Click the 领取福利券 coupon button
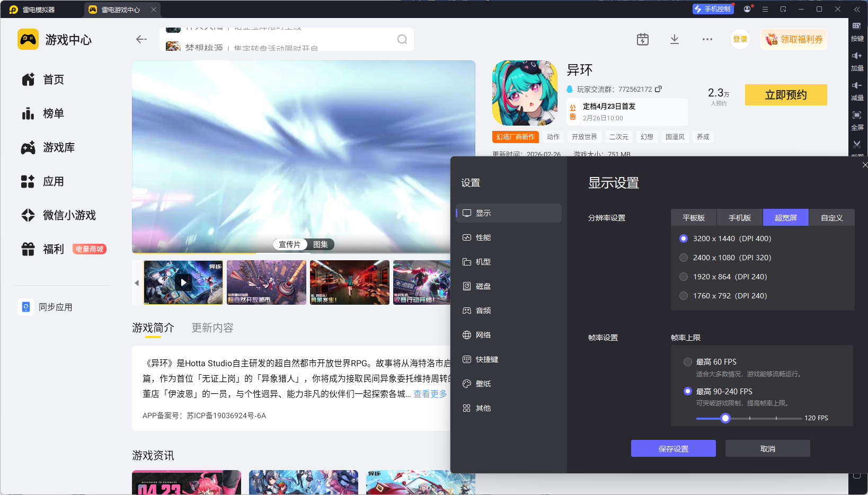Image resolution: width=868 pixels, height=495 pixels. point(794,39)
